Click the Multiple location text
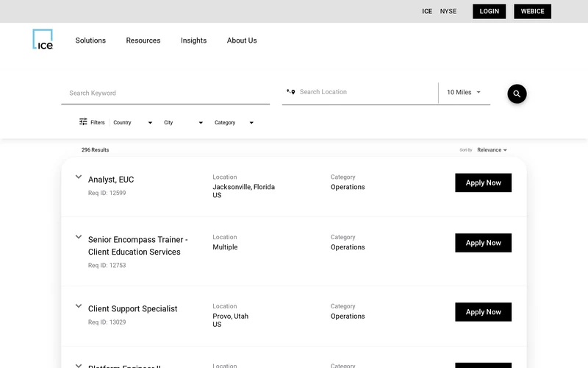Screen dimensions: 588x368 tap(225, 247)
